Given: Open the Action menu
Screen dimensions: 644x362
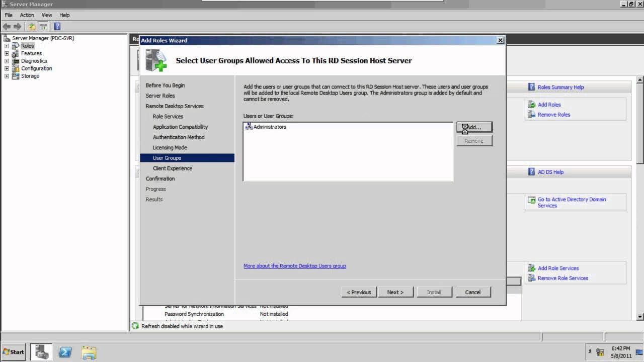Looking at the screenshot, I should 27,15.
